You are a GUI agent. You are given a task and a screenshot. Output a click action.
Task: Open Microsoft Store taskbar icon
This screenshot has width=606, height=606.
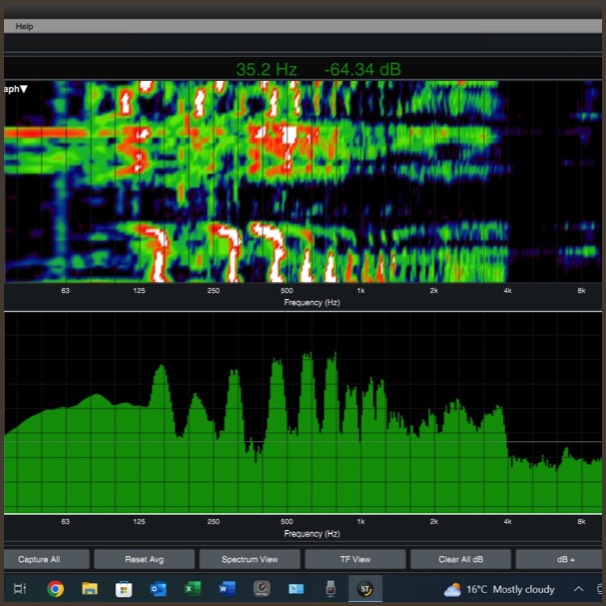pos(124,589)
